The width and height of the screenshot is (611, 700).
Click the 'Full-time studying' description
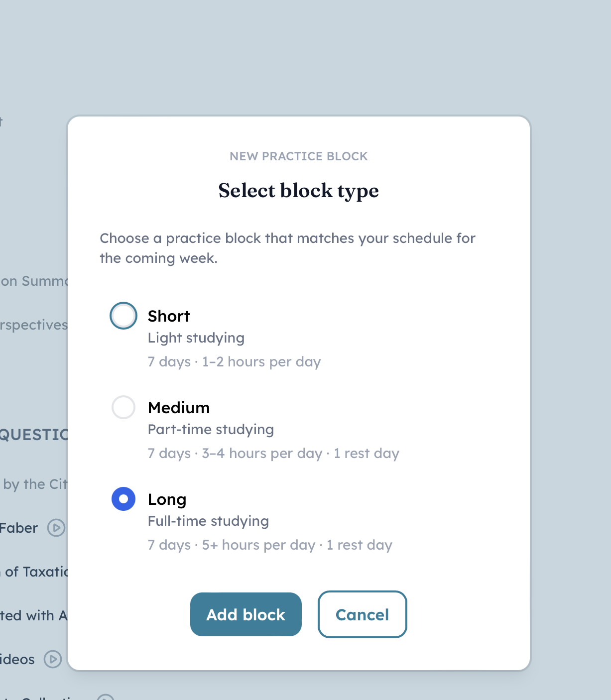pyautogui.click(x=208, y=521)
